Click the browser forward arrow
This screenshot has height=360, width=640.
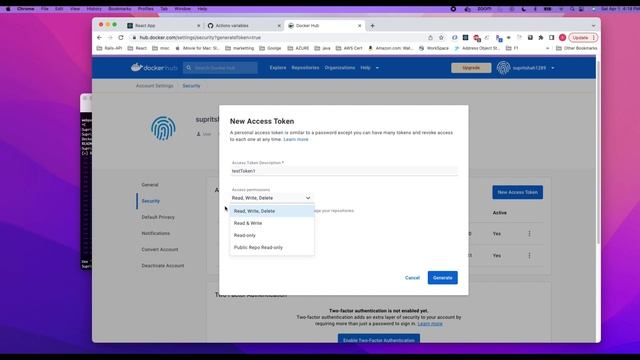pyautogui.click(x=110, y=38)
